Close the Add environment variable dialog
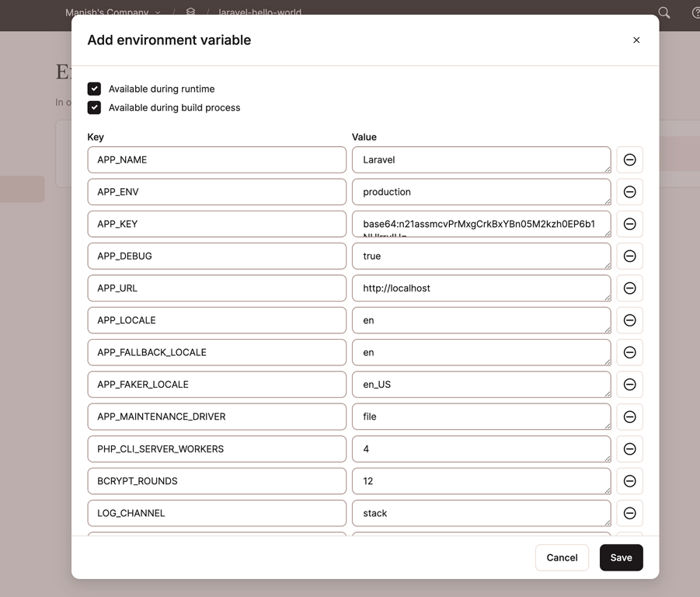 (636, 40)
